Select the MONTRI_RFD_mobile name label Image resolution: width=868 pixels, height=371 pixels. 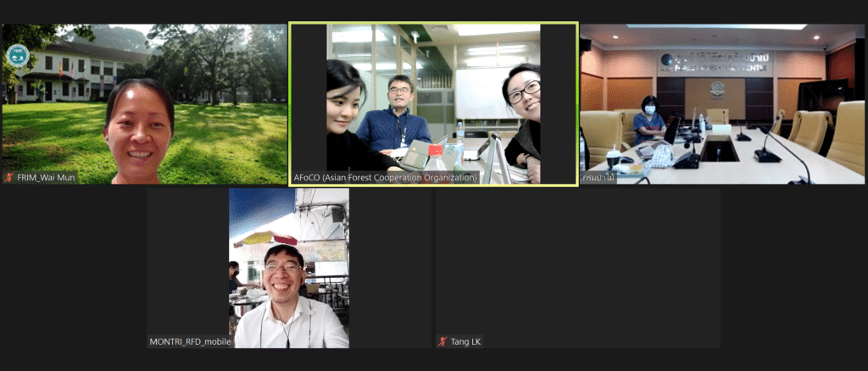click(x=190, y=341)
